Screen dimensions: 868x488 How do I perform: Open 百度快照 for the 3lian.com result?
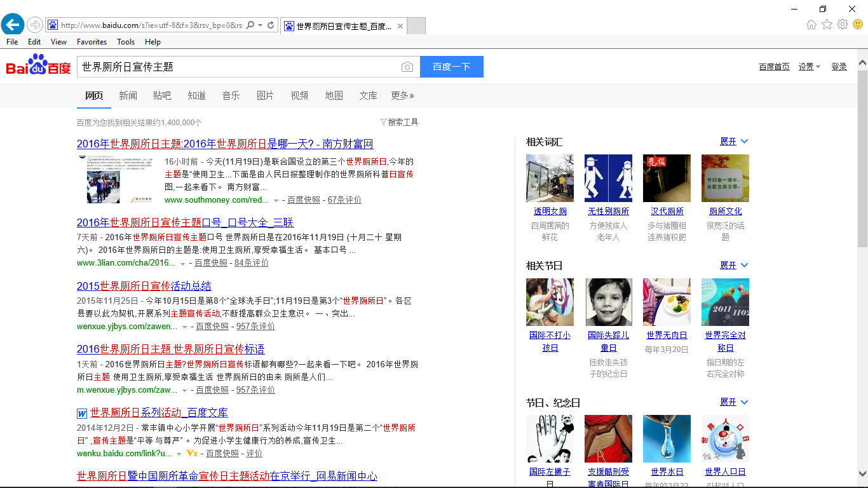pyautogui.click(x=211, y=263)
